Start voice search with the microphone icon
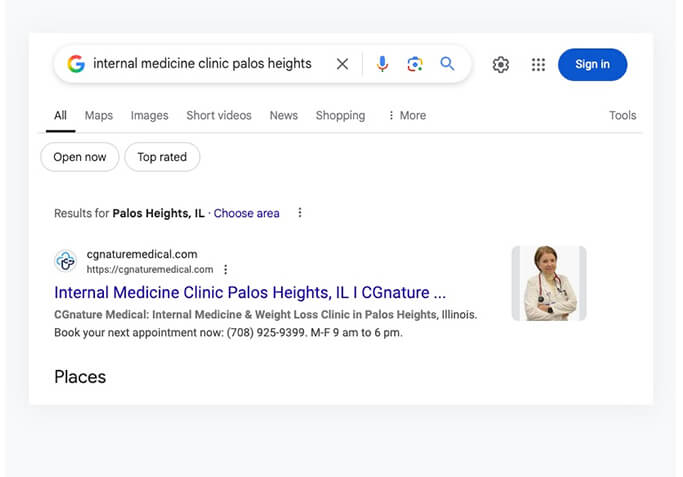Viewport: 683px width, 477px height. coord(382,64)
